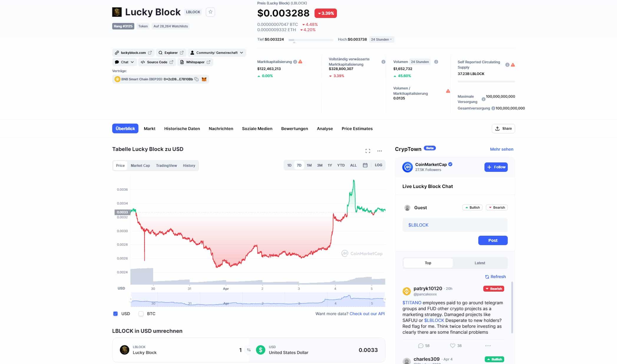This screenshot has height=364, width=617.
Task: Add token to MetaMask via fox icon
Action: (204, 79)
